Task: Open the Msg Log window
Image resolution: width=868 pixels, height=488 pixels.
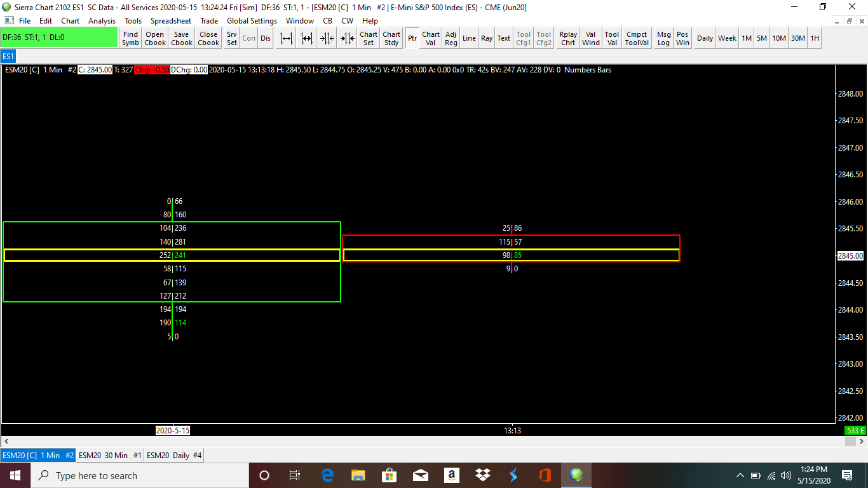Action: point(663,38)
